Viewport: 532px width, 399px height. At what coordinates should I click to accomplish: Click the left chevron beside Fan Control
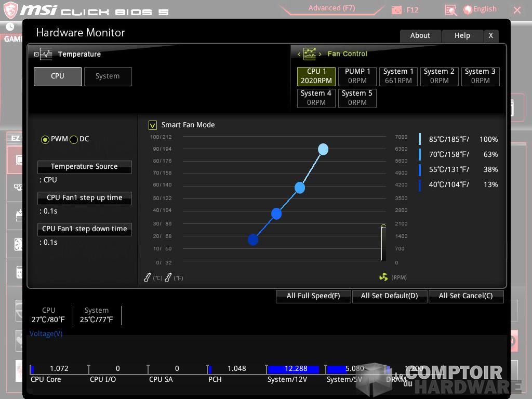(x=299, y=54)
